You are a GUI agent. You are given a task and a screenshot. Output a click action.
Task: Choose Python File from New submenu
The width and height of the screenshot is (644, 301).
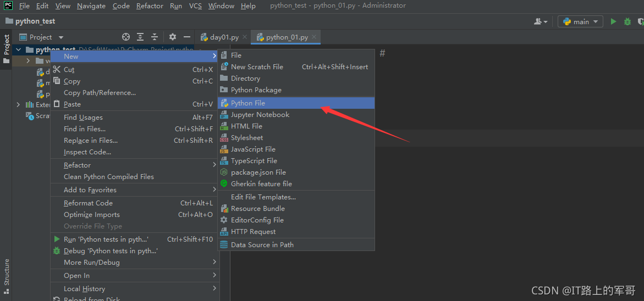[x=296, y=103]
